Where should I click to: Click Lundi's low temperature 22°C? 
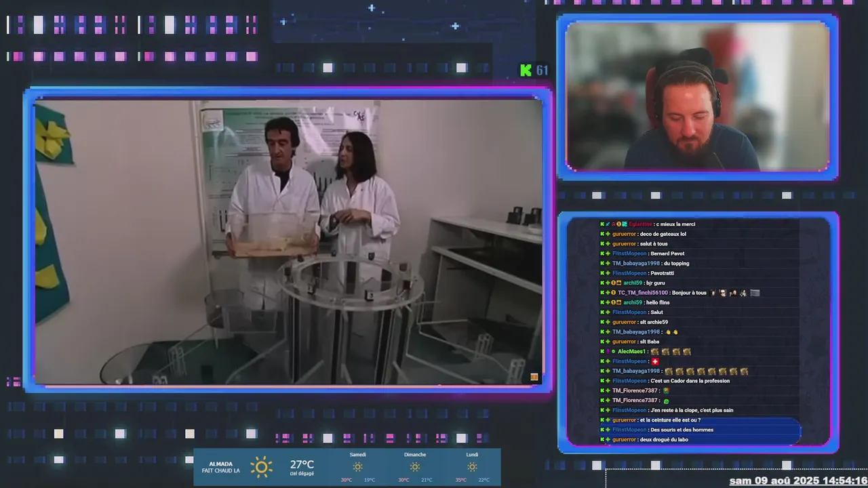[x=484, y=480]
